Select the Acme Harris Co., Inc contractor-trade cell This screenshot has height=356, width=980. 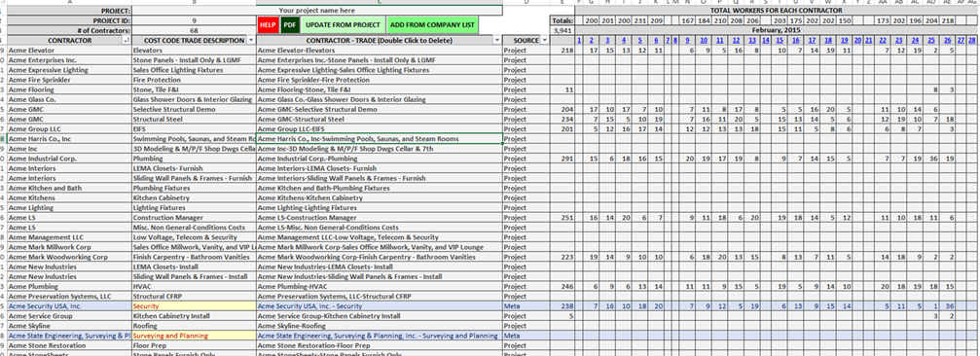click(x=380, y=139)
